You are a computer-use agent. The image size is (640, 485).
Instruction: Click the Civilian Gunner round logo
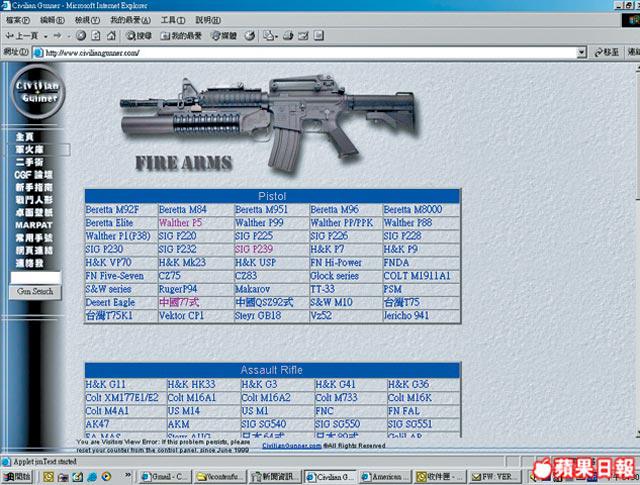(x=38, y=92)
